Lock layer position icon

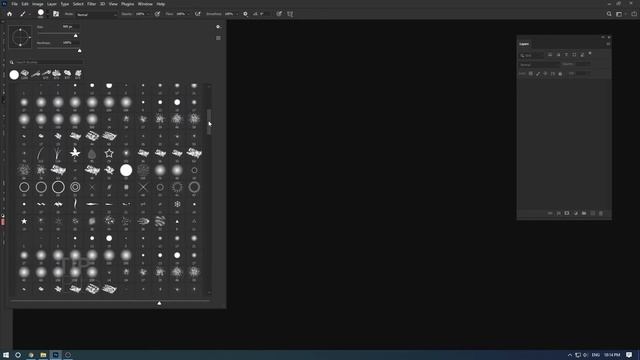pyautogui.click(x=545, y=73)
